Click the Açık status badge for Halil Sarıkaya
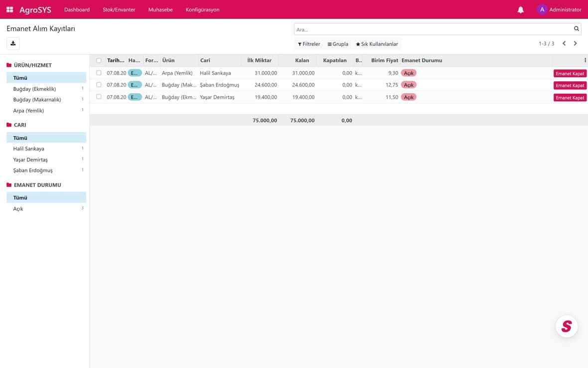This screenshot has width=588, height=368. (x=409, y=73)
